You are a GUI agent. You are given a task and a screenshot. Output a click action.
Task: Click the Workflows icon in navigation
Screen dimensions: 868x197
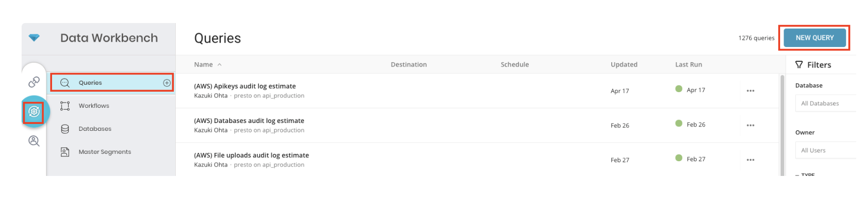(65, 106)
